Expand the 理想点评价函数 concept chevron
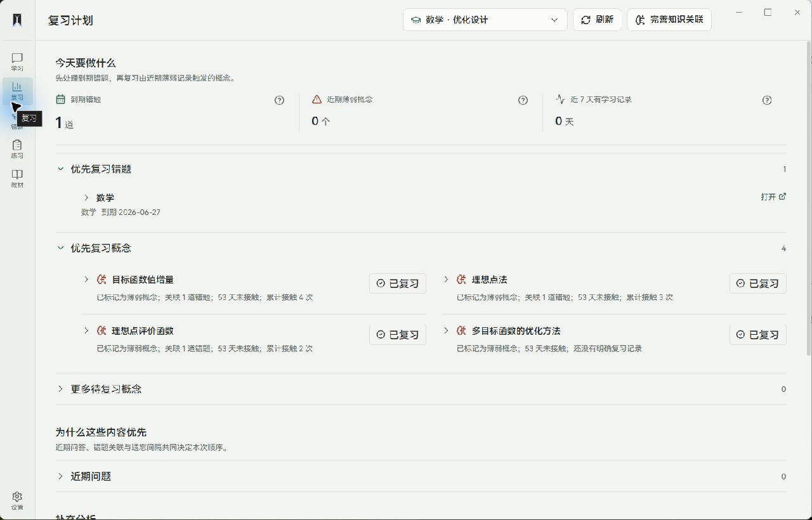This screenshot has height=520, width=812. (86, 330)
